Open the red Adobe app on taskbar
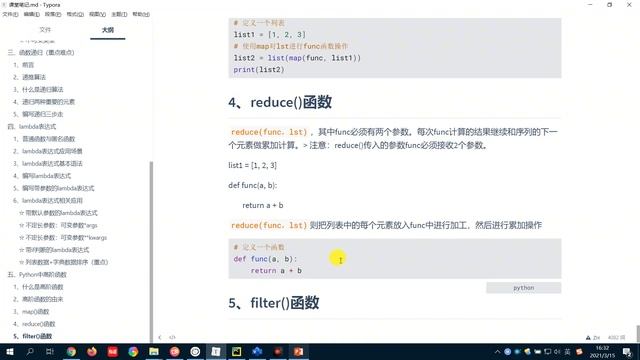 [x=113, y=351]
